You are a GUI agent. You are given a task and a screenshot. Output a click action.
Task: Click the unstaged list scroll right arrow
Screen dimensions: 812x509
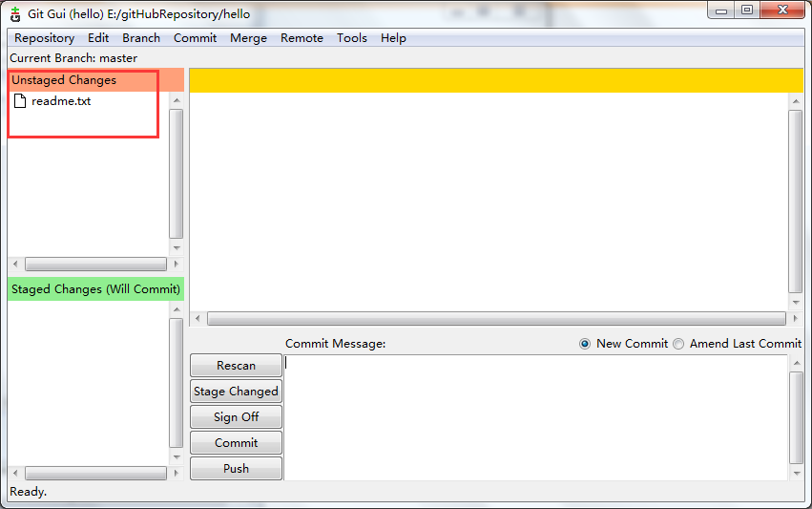177,265
